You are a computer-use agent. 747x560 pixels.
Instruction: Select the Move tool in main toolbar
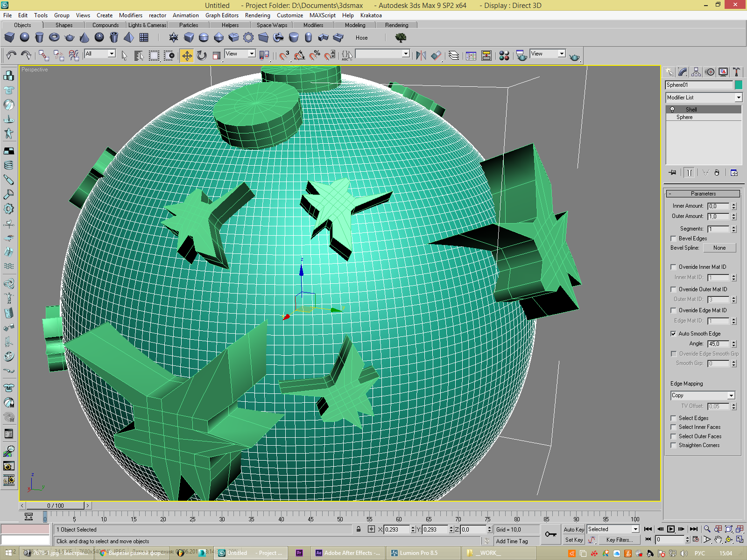[186, 56]
